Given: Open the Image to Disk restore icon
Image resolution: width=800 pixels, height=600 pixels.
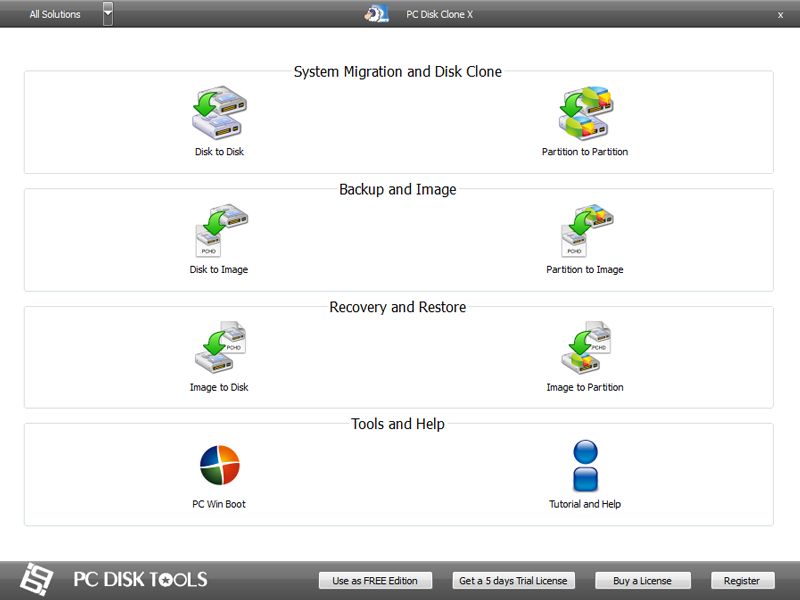Looking at the screenshot, I should pyautogui.click(x=220, y=347).
